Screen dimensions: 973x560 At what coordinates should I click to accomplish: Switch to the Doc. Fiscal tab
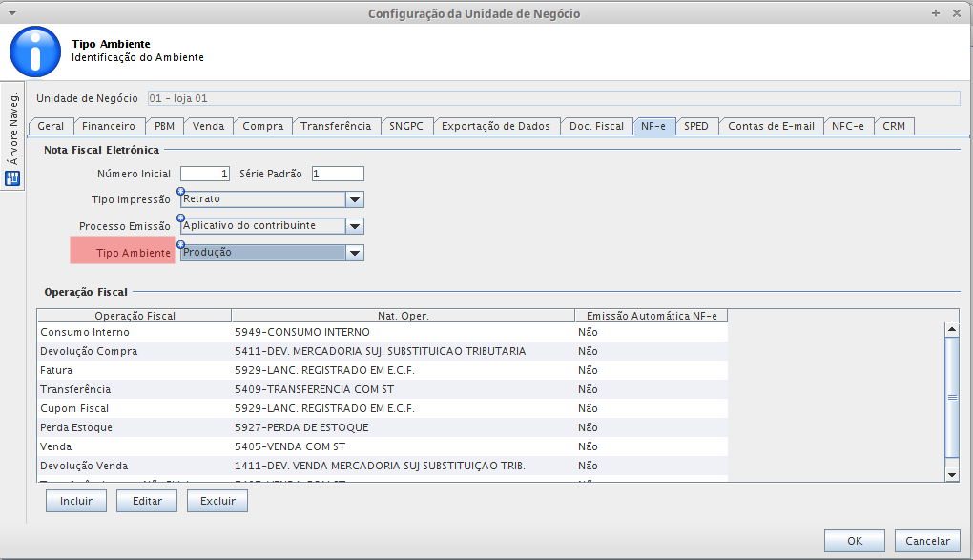point(596,126)
